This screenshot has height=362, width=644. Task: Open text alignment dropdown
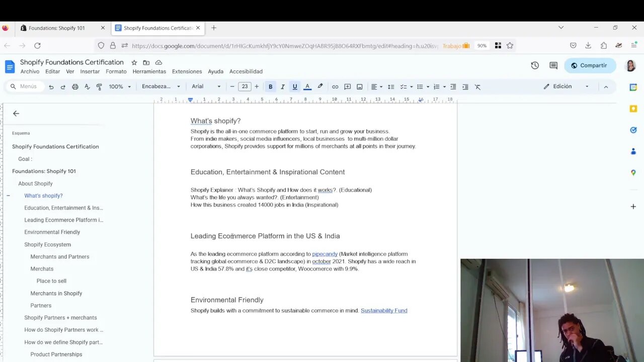377,86
